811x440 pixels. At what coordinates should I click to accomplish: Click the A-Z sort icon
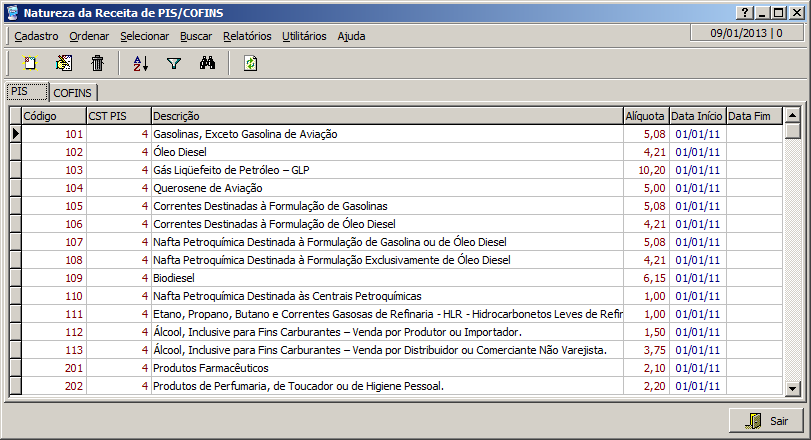point(140,63)
